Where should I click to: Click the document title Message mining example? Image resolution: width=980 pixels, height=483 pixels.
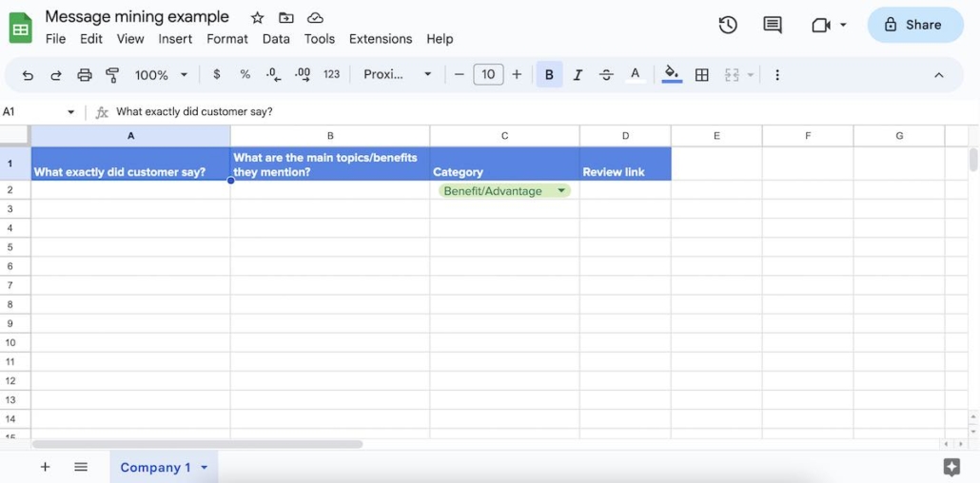click(137, 16)
